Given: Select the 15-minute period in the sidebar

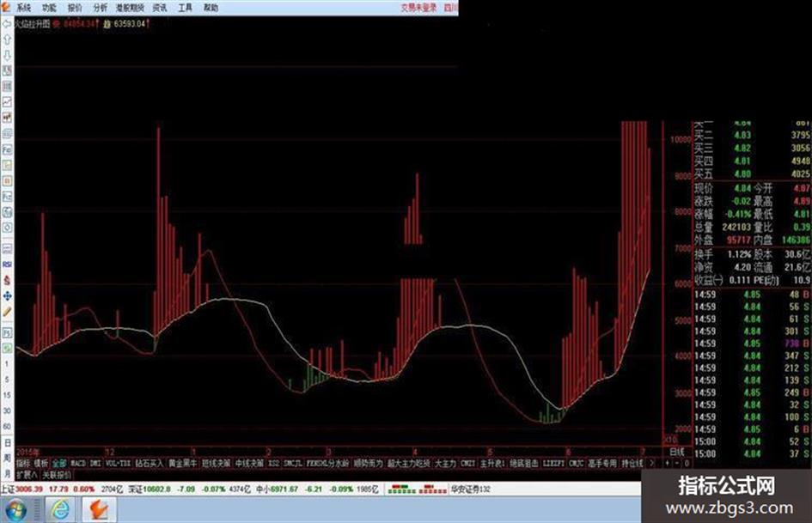Looking at the screenshot, I should click(x=7, y=395).
